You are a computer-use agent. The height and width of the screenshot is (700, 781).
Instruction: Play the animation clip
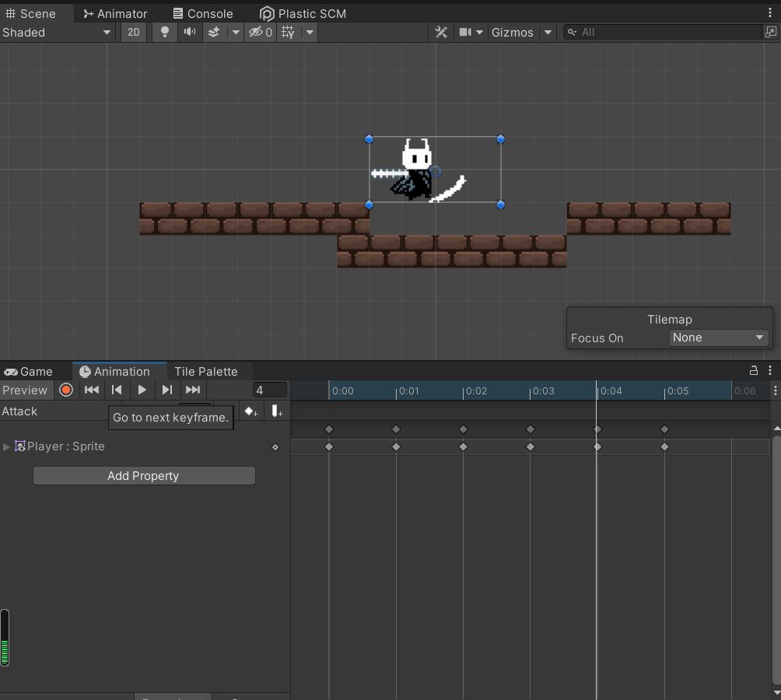142,390
